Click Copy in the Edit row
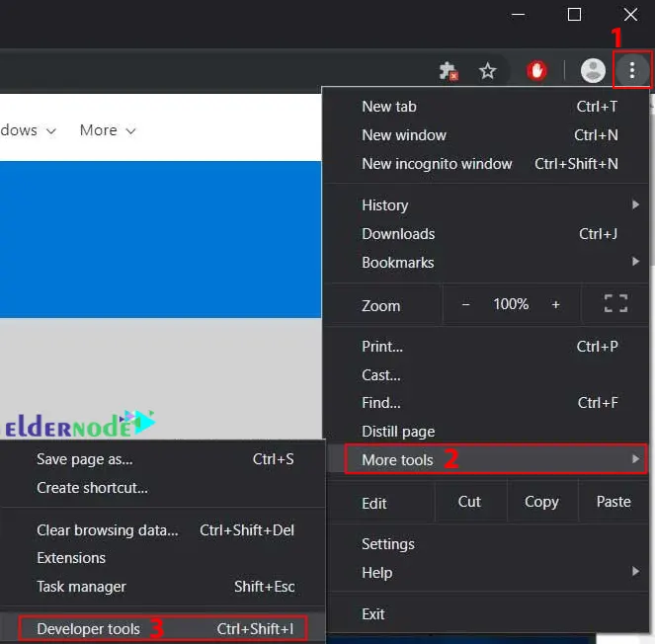 (541, 502)
